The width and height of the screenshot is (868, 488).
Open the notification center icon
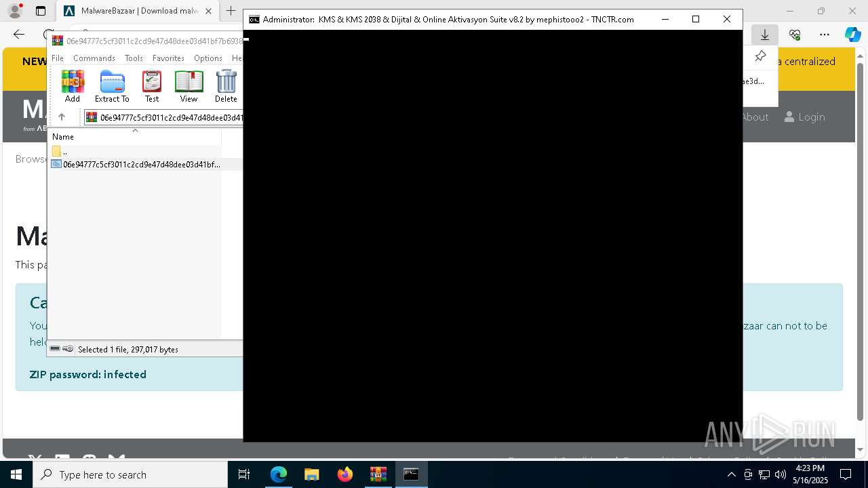click(x=846, y=474)
